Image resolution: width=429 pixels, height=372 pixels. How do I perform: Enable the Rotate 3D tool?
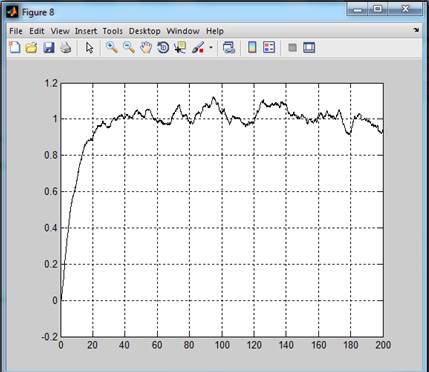coord(163,48)
